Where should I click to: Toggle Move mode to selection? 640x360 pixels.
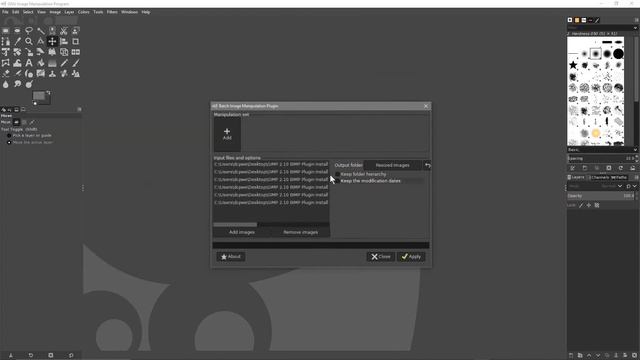pos(24,122)
